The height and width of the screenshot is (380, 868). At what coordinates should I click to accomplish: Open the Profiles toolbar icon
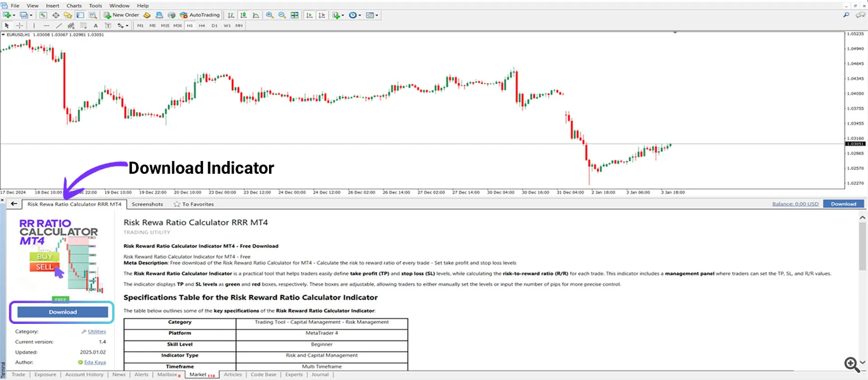24,14
